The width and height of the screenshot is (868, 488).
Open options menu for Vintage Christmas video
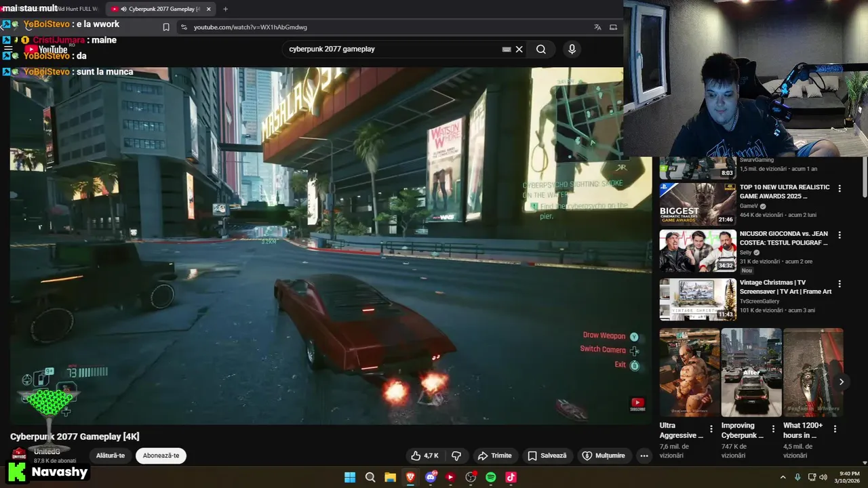pos(840,284)
